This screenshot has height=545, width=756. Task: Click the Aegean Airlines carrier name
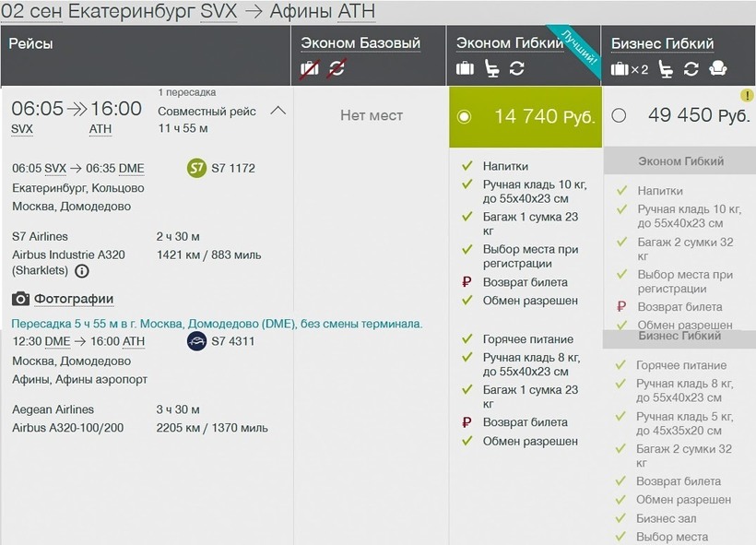pos(53,409)
